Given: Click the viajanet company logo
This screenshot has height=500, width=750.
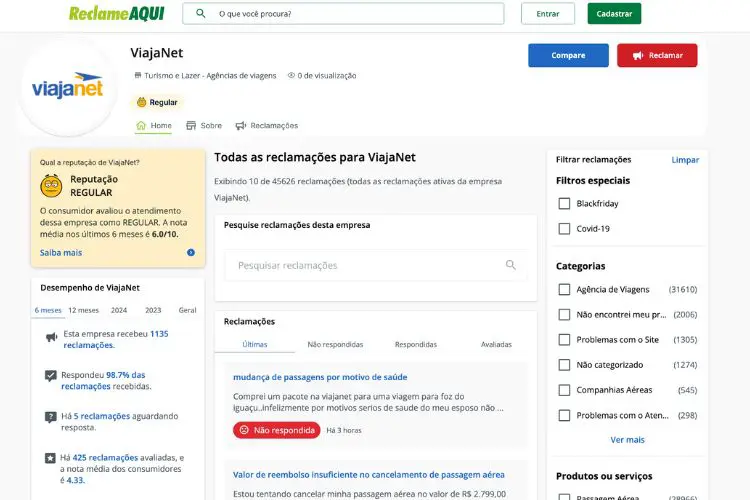Looking at the screenshot, I should 67,85.
